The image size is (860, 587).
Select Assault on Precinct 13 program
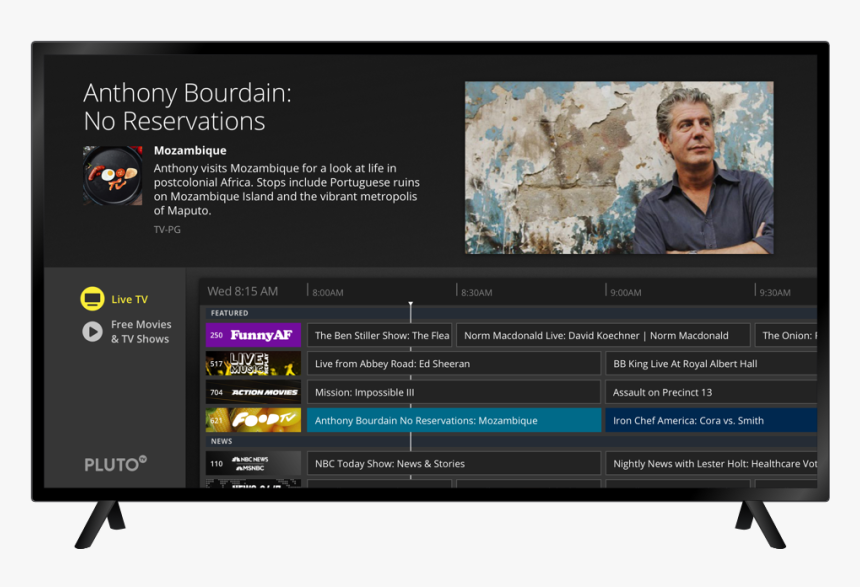click(711, 392)
